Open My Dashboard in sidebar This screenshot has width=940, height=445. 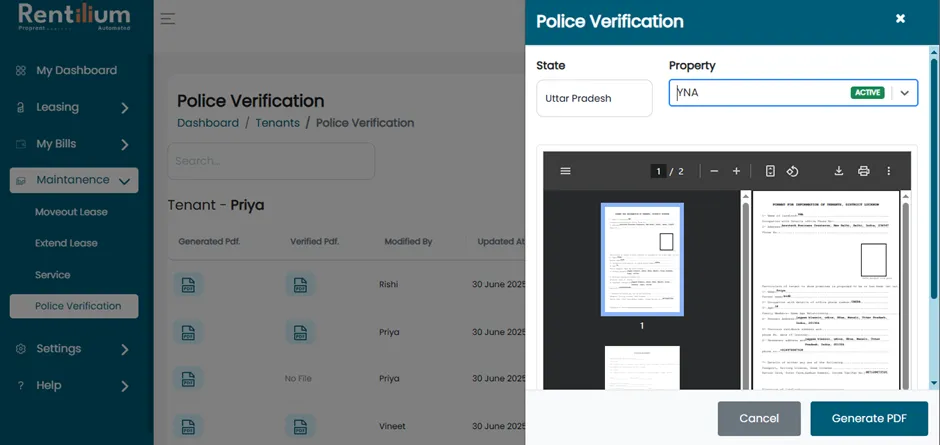pos(76,70)
